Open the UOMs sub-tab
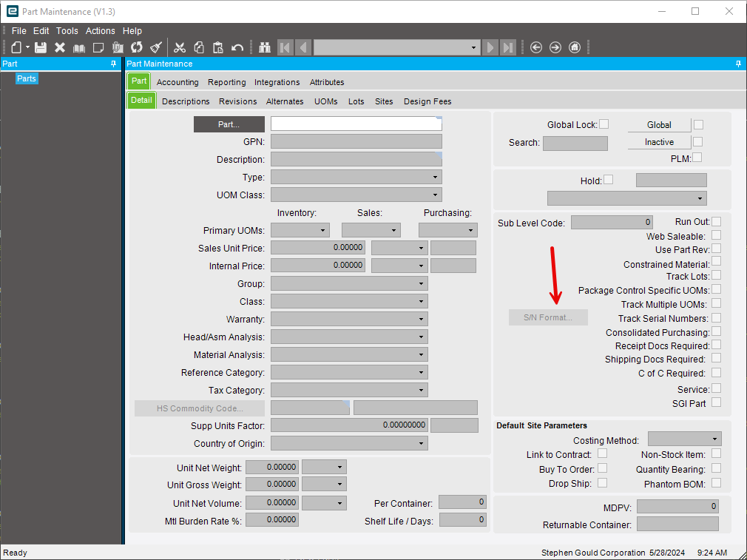 (326, 101)
